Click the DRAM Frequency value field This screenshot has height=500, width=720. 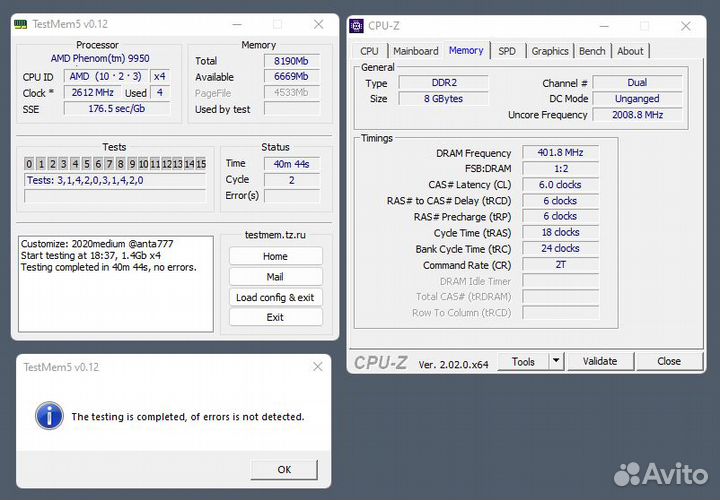click(x=560, y=153)
